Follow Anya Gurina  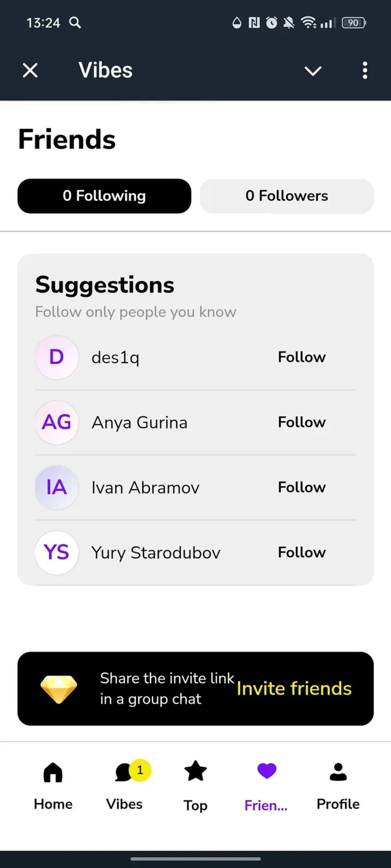(x=301, y=422)
